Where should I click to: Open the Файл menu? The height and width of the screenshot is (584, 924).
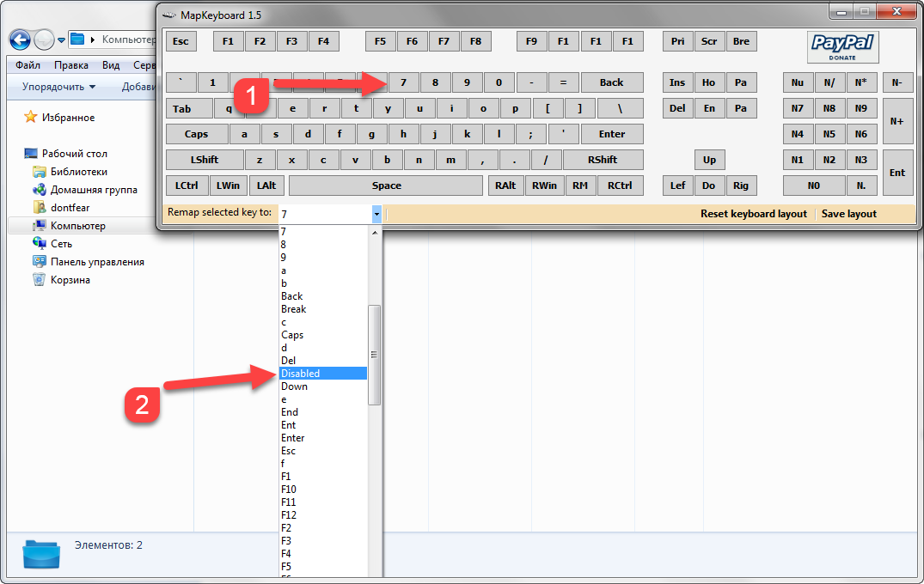[28, 65]
